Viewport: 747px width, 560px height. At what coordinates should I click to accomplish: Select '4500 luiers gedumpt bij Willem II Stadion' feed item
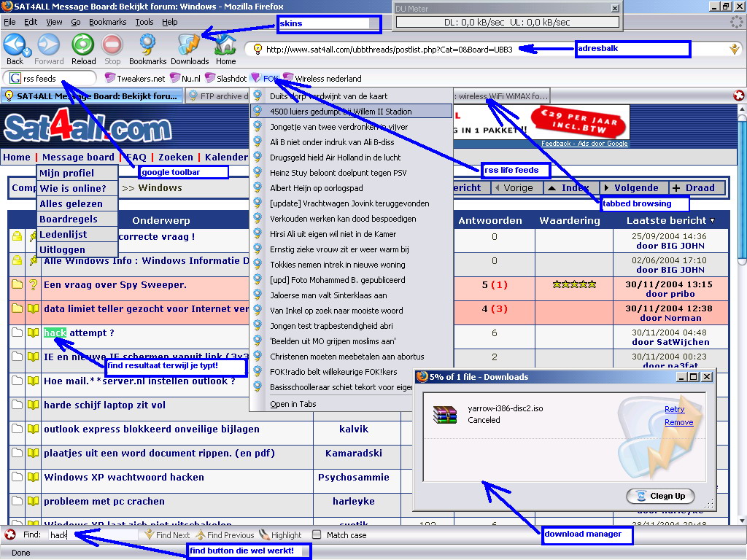(x=351, y=112)
